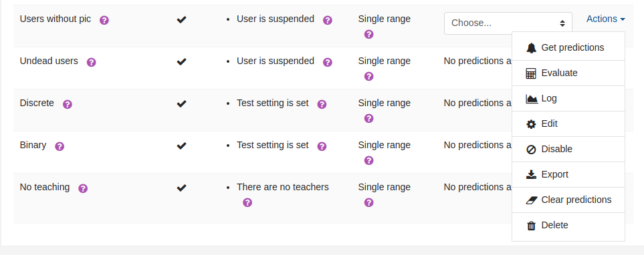Collapse the Actions dropdown menu

click(606, 19)
